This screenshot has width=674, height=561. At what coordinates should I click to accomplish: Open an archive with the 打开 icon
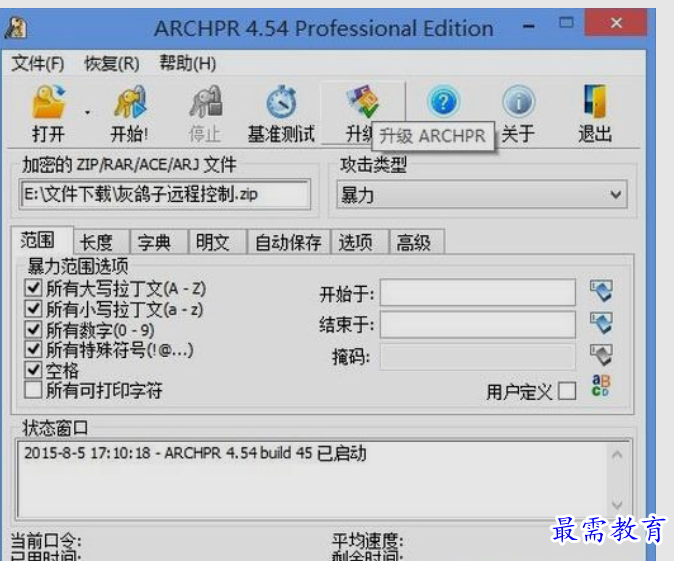[x=48, y=102]
